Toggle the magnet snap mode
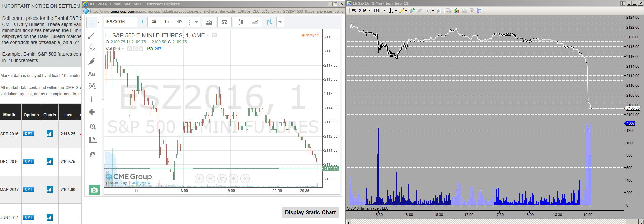Screen dimensions: 644x224 point(93,154)
